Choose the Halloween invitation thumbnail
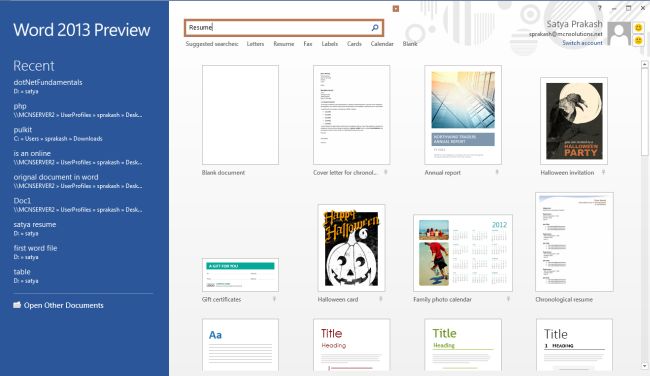The image size is (650, 376). pos(574,121)
